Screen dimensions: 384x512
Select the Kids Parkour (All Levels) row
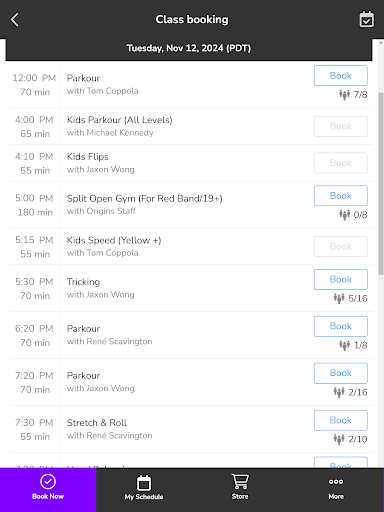(x=191, y=126)
